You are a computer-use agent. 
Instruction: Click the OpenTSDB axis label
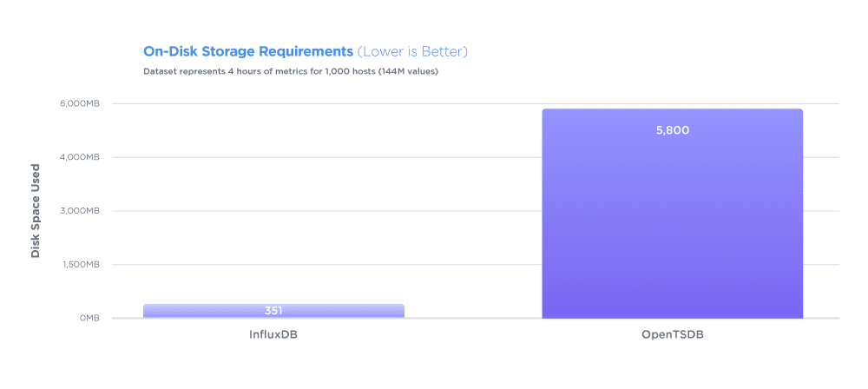click(673, 335)
